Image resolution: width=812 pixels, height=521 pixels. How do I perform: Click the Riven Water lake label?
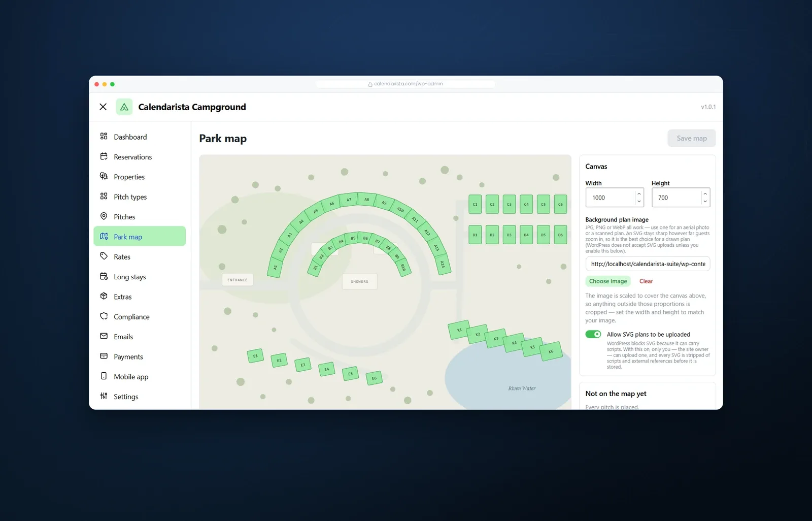tap(522, 388)
